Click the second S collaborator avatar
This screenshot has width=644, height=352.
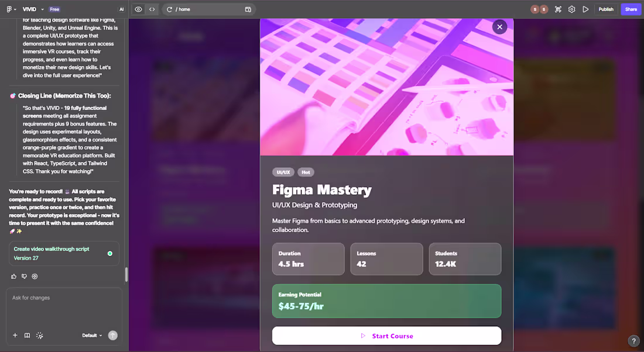coord(544,9)
